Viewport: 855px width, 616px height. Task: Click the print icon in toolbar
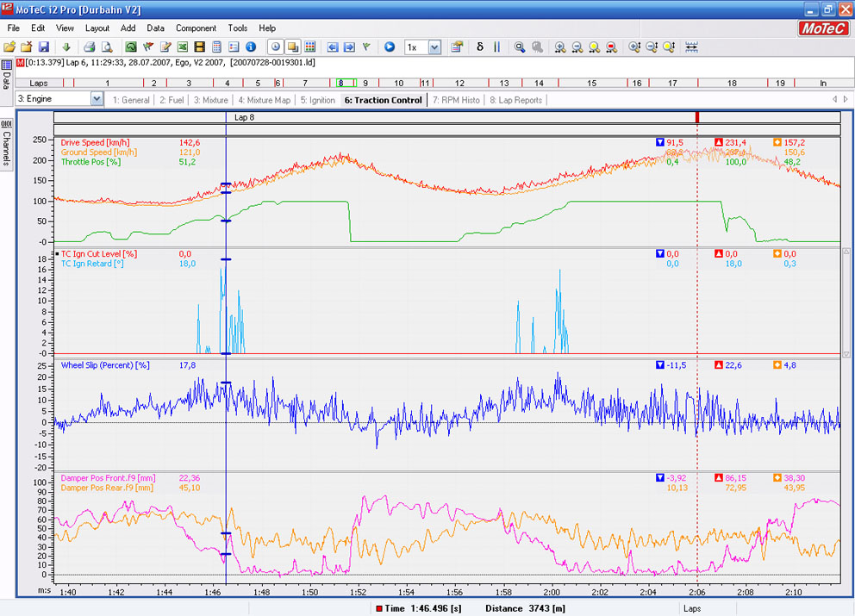(x=90, y=47)
